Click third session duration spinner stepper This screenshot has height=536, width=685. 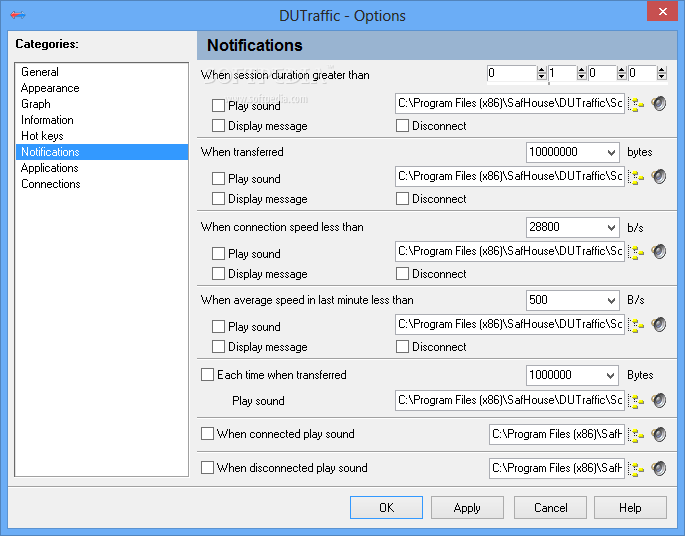[622, 73]
